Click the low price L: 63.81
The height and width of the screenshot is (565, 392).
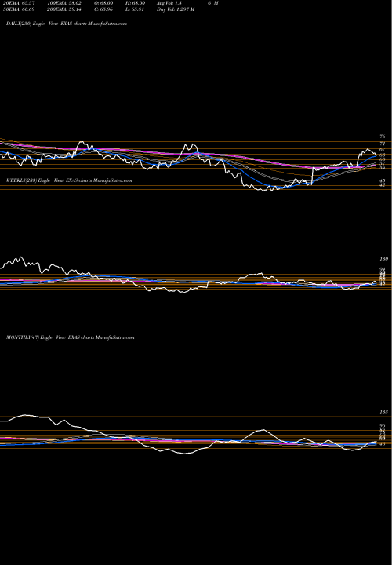135,9
